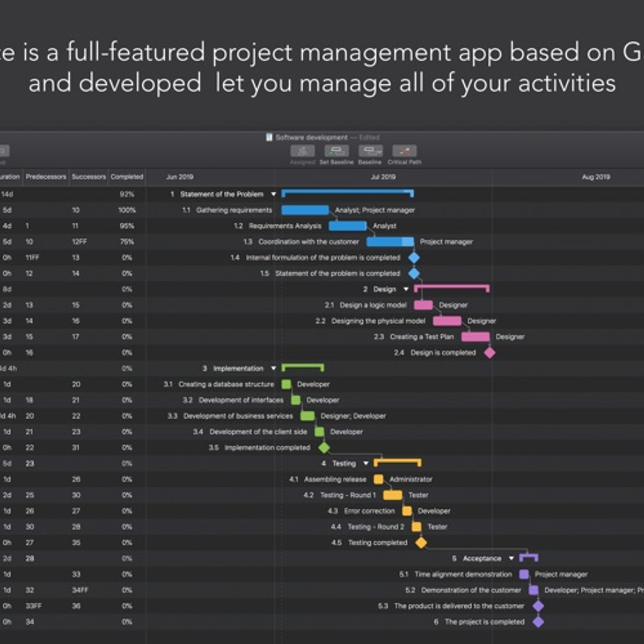Collapse the Testing task group

click(x=366, y=463)
